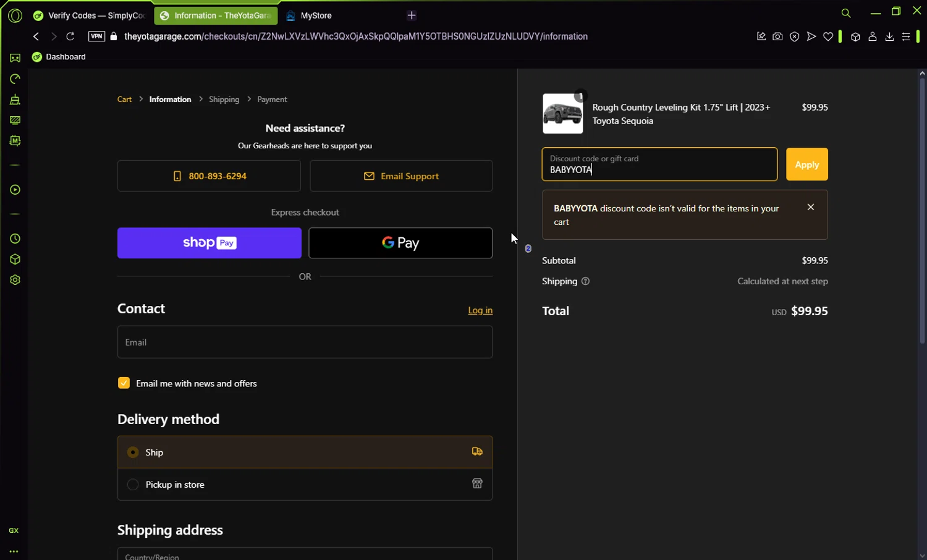This screenshot has height=560, width=927.
Task: Open the profile person icon in toolbar
Action: coord(873,36)
